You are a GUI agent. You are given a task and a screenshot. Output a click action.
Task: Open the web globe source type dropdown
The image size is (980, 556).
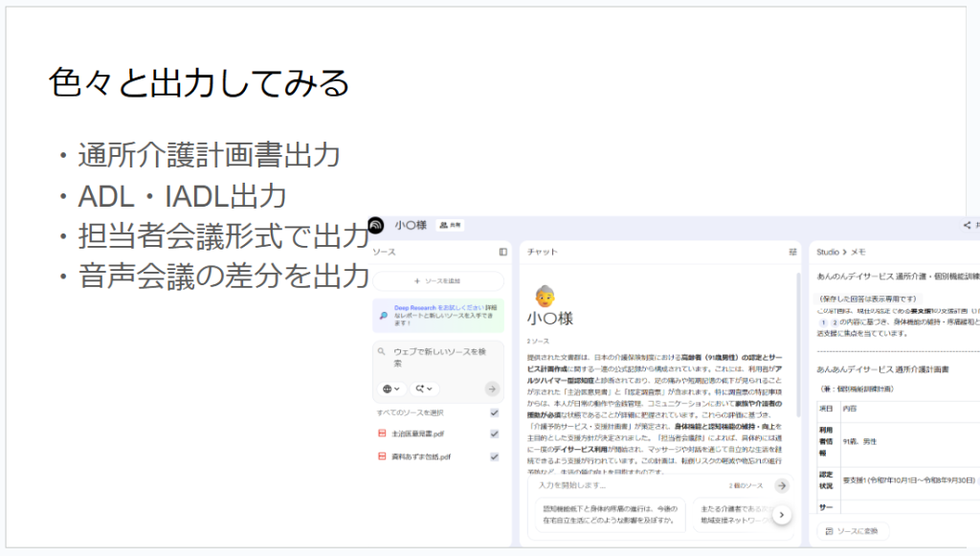coord(390,389)
